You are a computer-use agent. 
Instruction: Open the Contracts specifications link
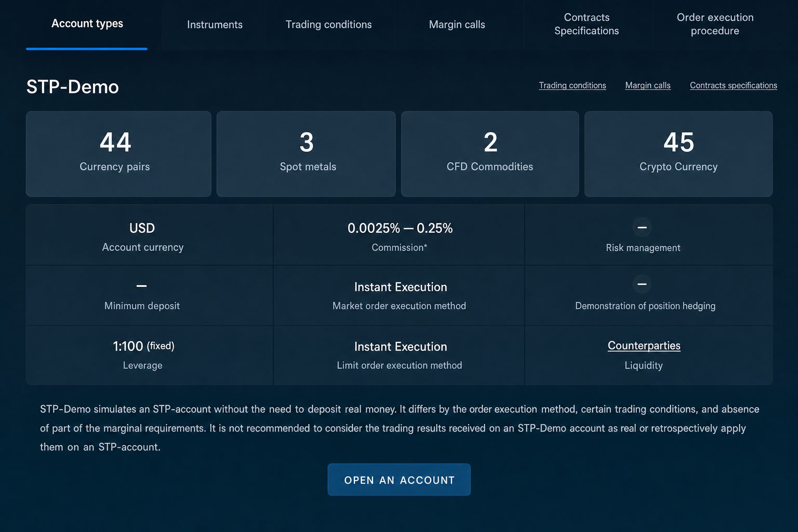click(x=733, y=85)
